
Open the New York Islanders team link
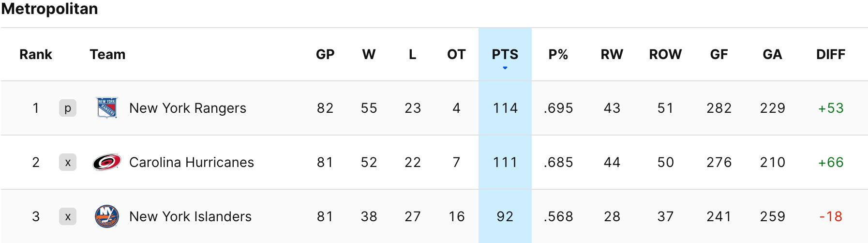[x=190, y=216]
